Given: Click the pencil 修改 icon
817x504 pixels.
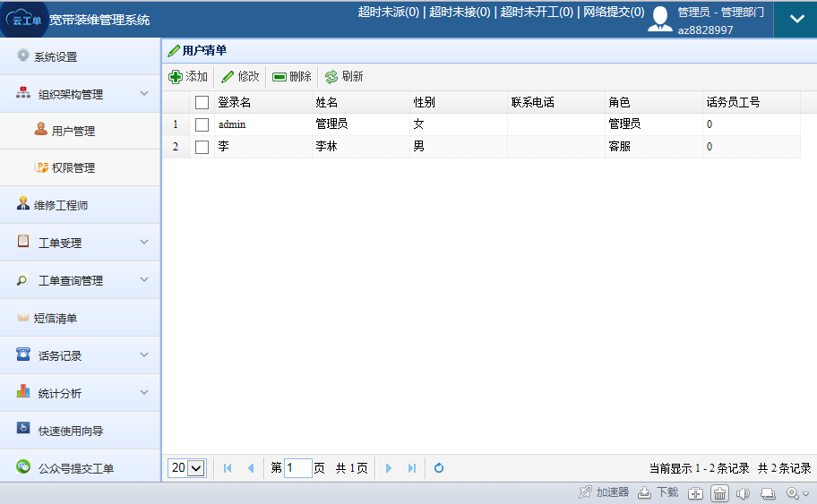Looking at the screenshot, I should (228, 77).
